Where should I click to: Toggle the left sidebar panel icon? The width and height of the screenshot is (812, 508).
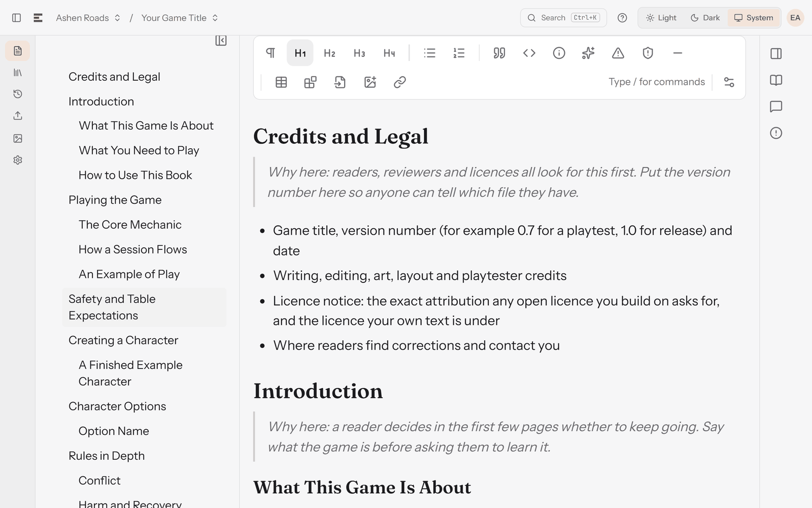pos(16,18)
